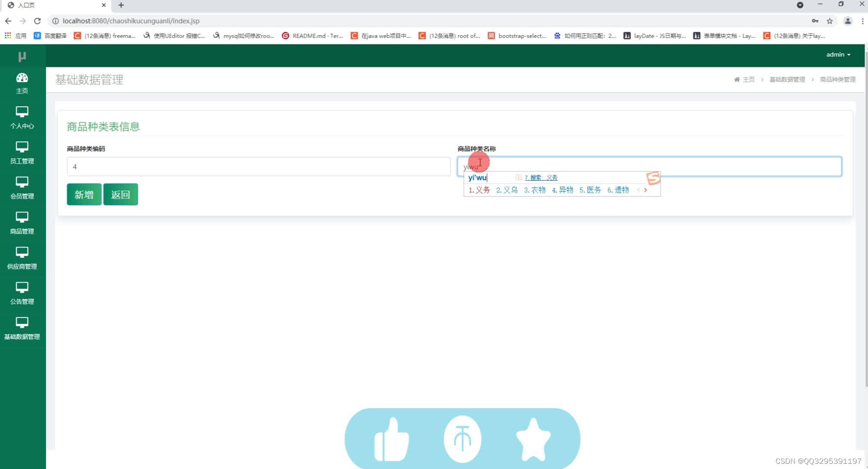
Task: Select IME candidate 1.义务
Action: point(479,190)
